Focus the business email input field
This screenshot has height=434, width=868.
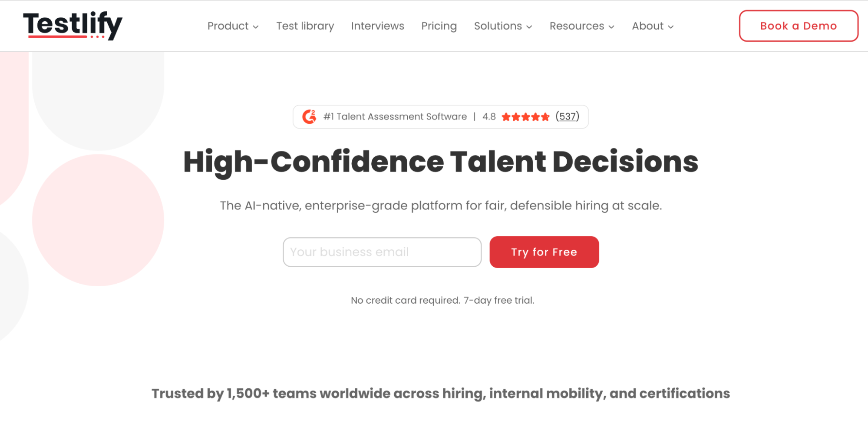coord(382,252)
